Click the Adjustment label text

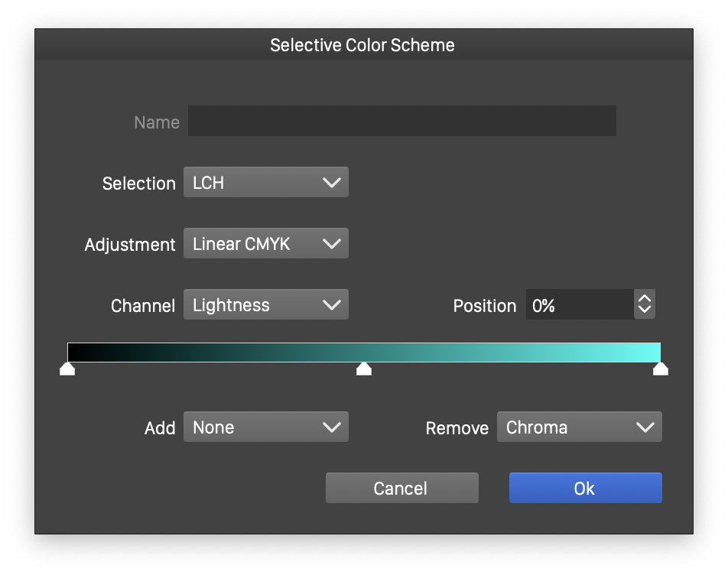click(130, 245)
